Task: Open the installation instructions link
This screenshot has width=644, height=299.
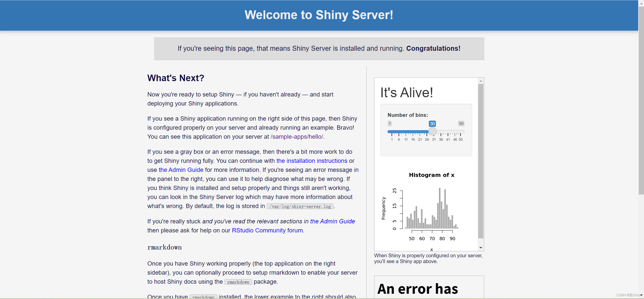Action: click(x=312, y=161)
